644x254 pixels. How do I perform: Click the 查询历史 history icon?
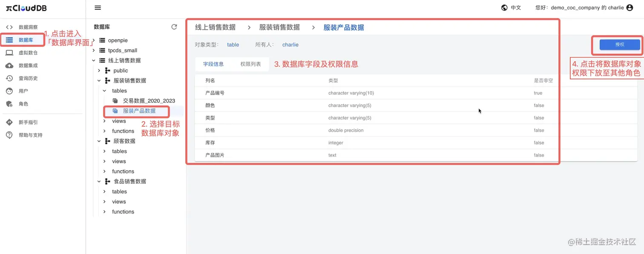coord(9,78)
